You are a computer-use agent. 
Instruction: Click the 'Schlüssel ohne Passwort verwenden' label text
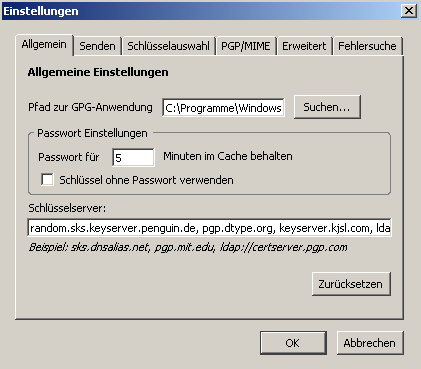point(146,180)
